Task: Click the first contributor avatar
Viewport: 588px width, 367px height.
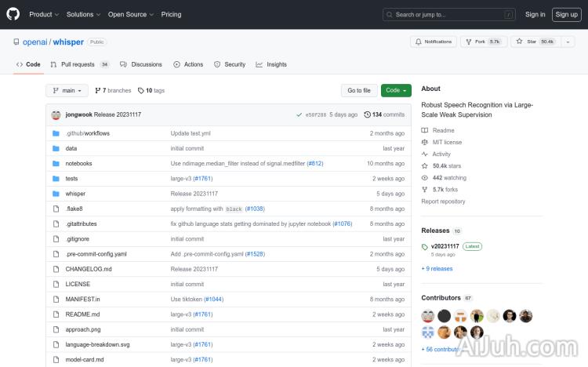Action: coord(428,316)
